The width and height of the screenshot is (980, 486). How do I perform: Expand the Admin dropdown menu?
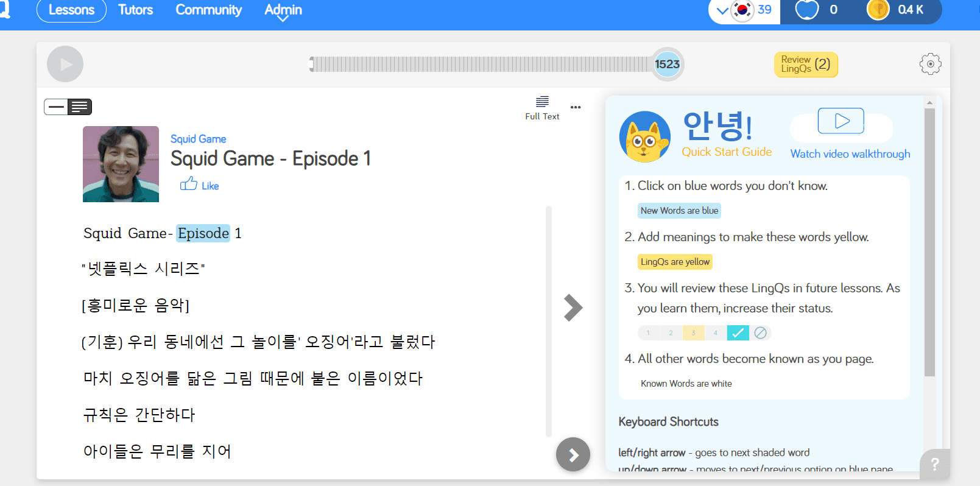pyautogui.click(x=283, y=10)
